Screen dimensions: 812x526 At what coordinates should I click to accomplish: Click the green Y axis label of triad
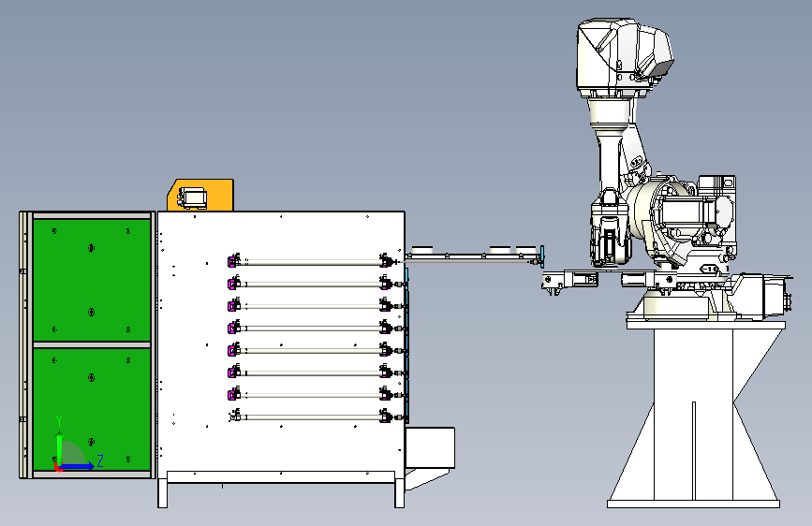click(59, 420)
